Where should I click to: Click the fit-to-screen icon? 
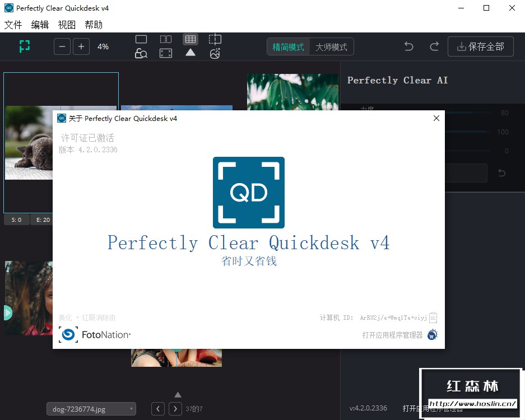(166, 53)
